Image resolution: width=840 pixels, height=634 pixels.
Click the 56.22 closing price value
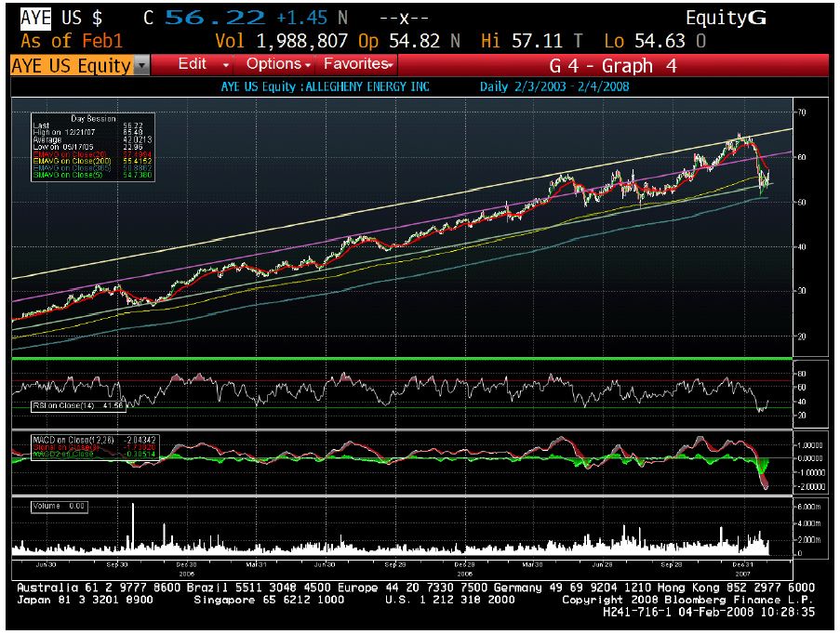[x=215, y=18]
